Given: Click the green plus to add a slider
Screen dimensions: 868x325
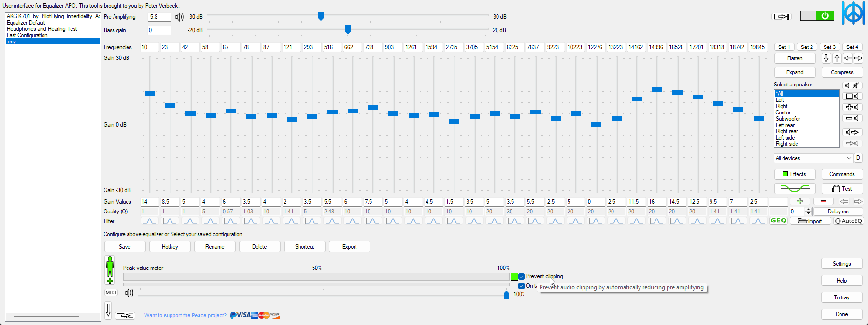Looking at the screenshot, I should (x=800, y=201).
